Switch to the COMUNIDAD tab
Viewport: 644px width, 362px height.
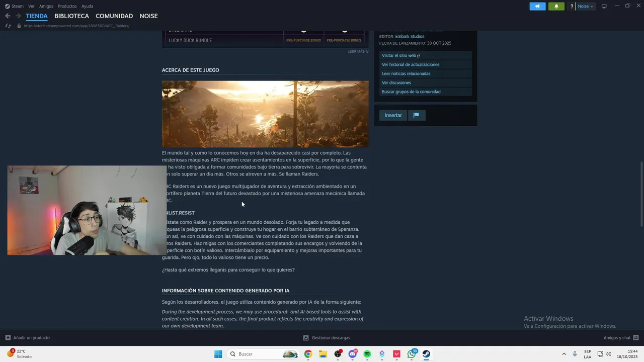pos(114,16)
